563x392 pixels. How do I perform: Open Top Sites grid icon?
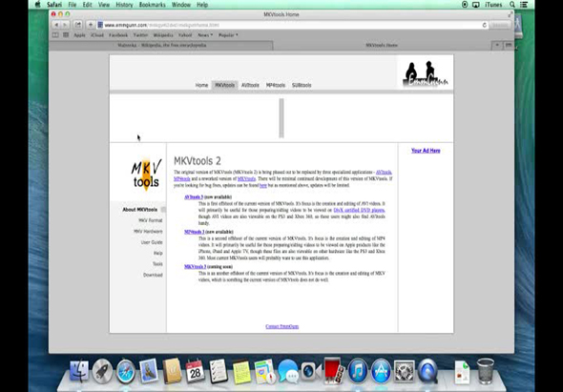tap(66, 35)
